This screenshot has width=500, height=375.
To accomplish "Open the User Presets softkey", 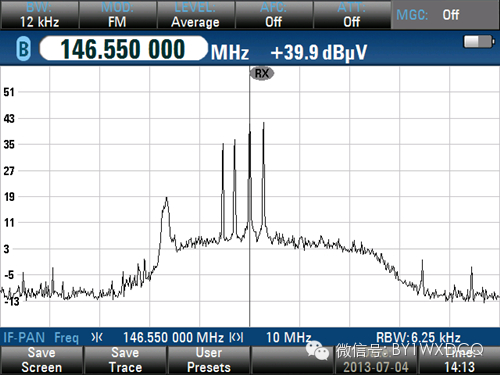I will coord(209,360).
